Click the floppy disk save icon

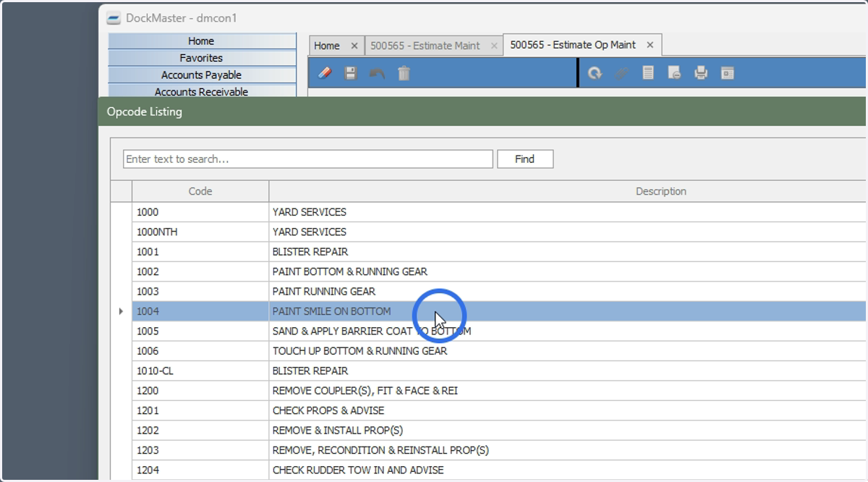pyautogui.click(x=351, y=73)
